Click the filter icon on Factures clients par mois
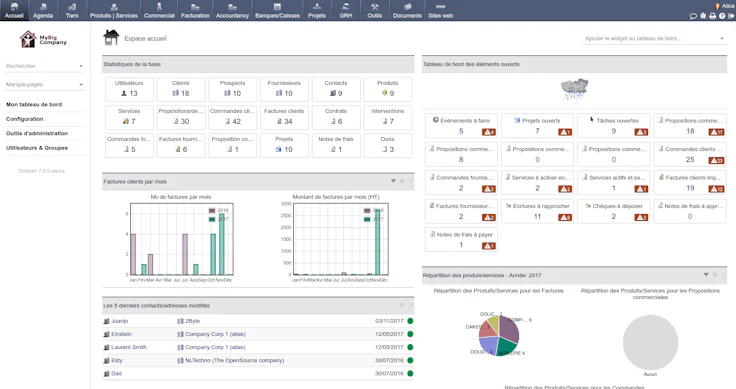The height and width of the screenshot is (389, 736). pos(393,181)
